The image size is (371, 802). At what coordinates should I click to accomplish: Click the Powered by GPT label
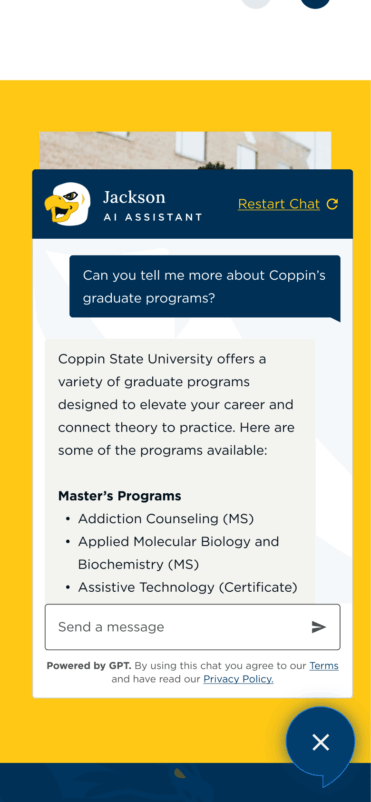tap(89, 666)
